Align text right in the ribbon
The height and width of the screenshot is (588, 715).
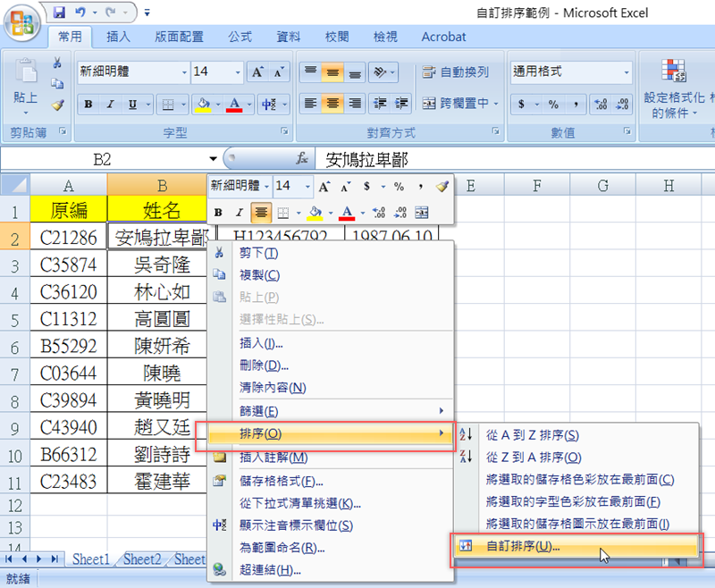coord(355,104)
